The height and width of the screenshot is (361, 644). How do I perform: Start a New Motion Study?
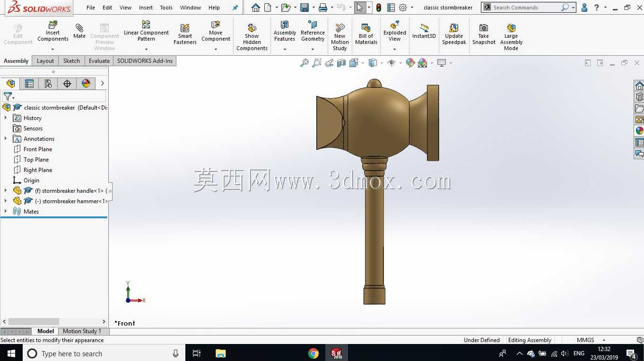(x=339, y=37)
